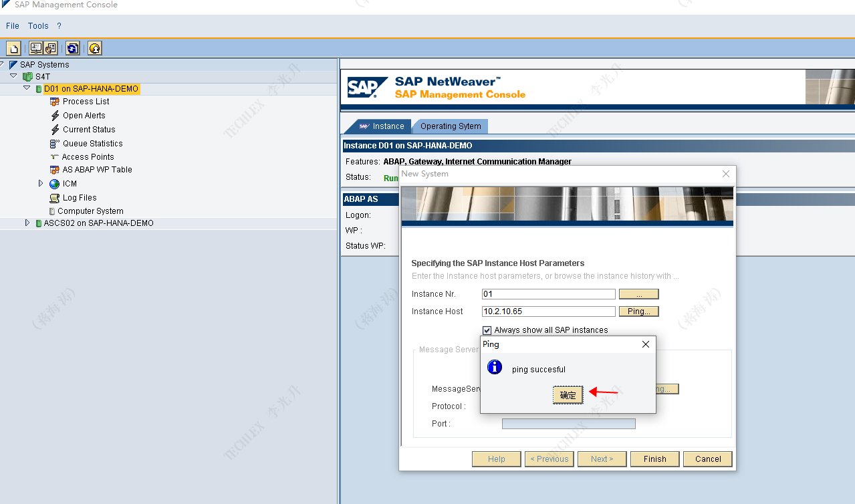Click Finish in the New System dialog

tap(655, 459)
